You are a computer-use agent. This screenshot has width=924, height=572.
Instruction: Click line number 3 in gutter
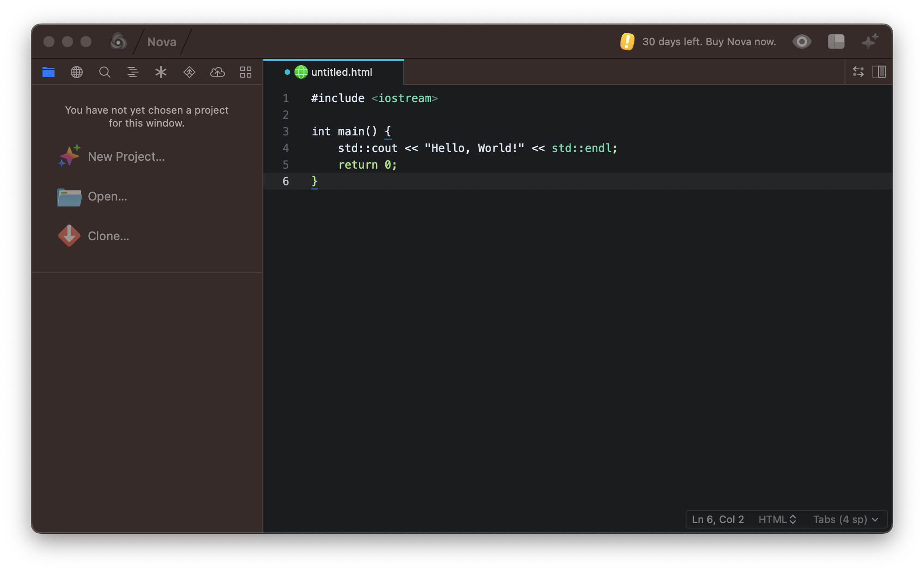[286, 132]
